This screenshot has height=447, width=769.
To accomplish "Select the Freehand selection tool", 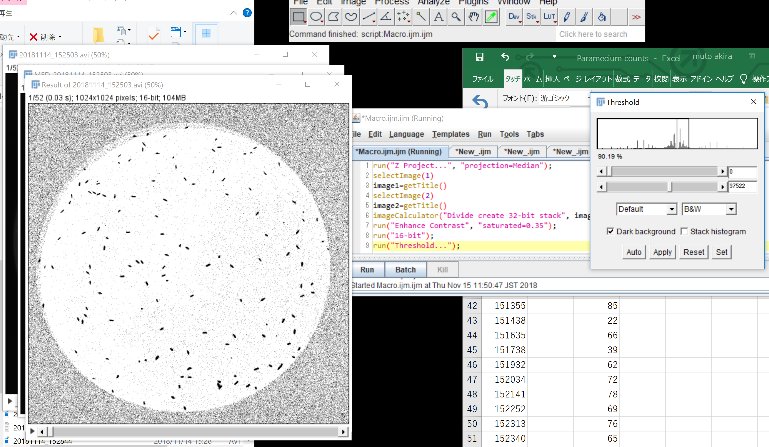I will (x=351, y=17).
